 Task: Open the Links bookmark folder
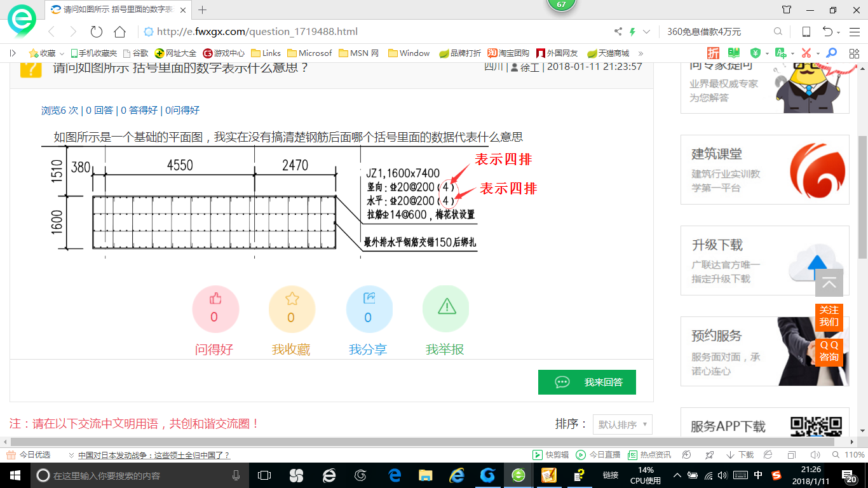tap(266, 53)
